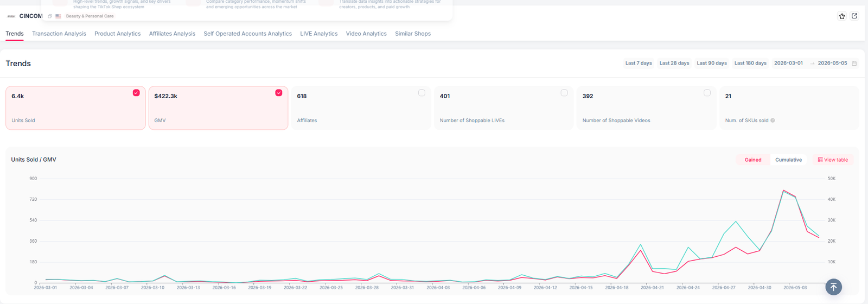Enable the Affiliates metric checkbox
868x304 pixels.
coord(422,93)
